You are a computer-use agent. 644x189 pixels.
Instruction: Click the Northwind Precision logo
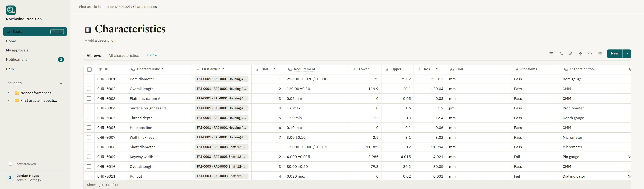coord(11,10)
